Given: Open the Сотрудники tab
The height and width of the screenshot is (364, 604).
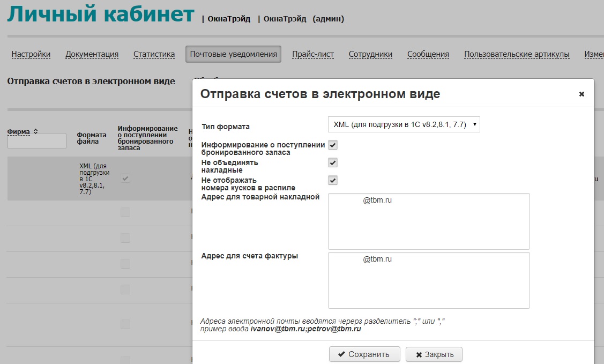Looking at the screenshot, I should [x=370, y=54].
